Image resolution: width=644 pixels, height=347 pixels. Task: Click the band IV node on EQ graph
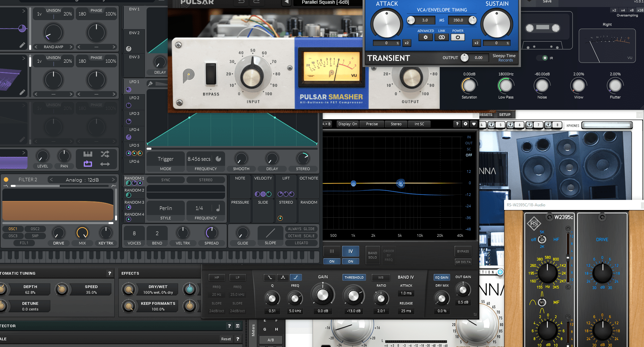(x=400, y=183)
